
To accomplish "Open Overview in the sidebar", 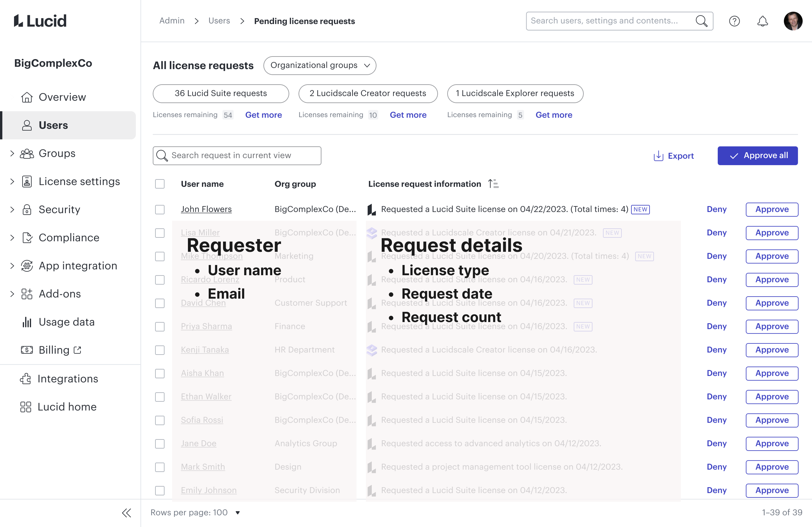I will point(62,97).
